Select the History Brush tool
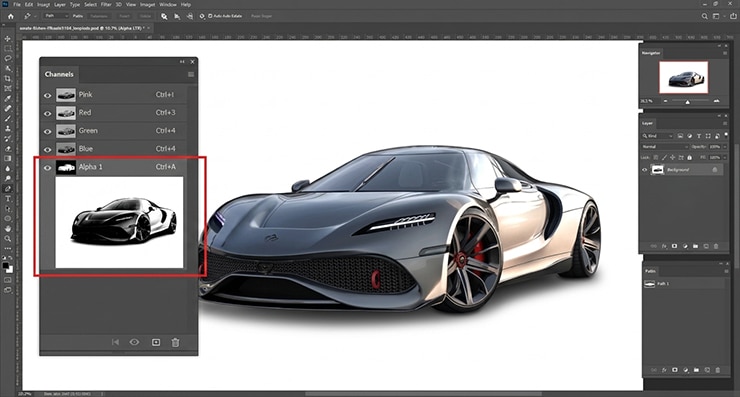740x397 pixels. [8, 138]
